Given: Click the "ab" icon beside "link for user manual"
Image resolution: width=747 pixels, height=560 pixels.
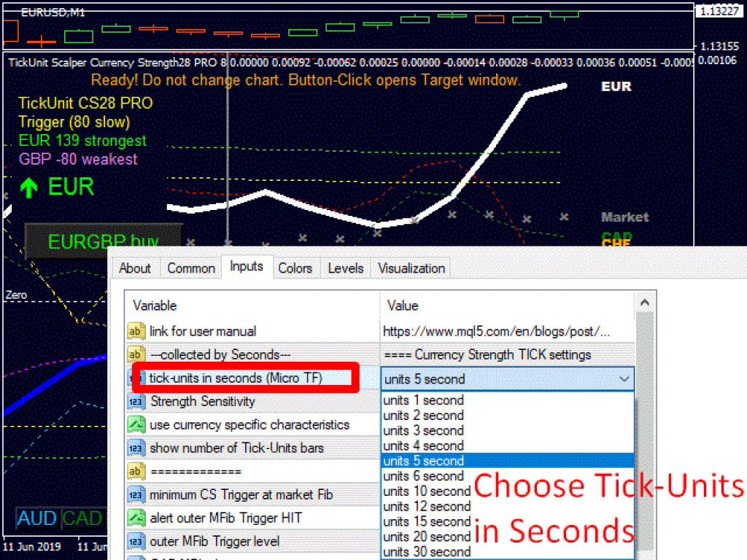Looking at the screenshot, I should 136,331.
